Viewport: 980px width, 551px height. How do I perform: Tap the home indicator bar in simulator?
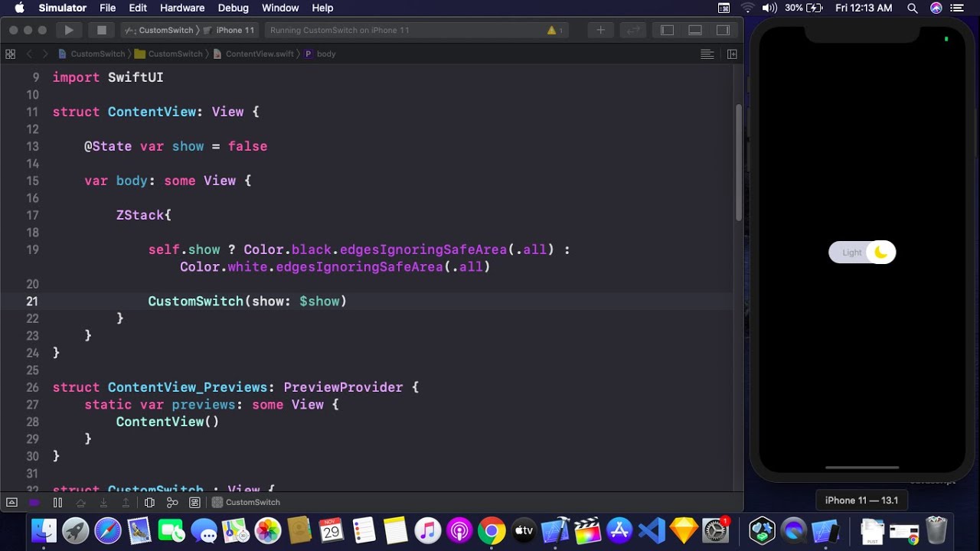862,468
